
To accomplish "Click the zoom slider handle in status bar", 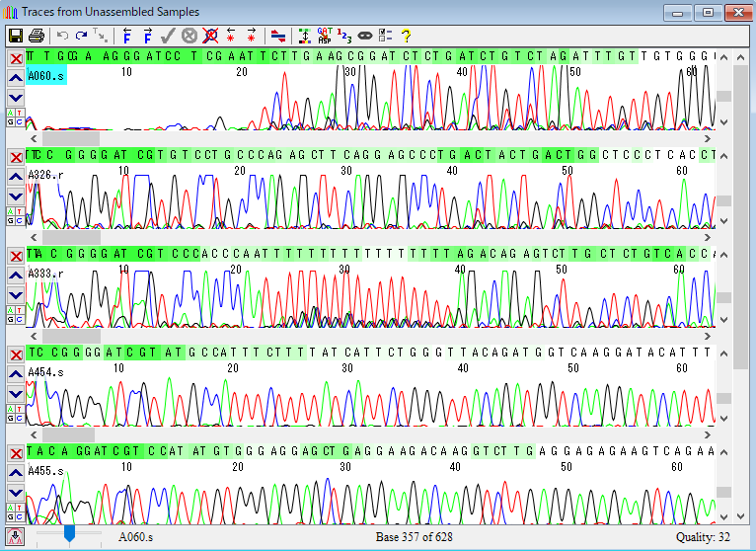I will pos(69,534).
